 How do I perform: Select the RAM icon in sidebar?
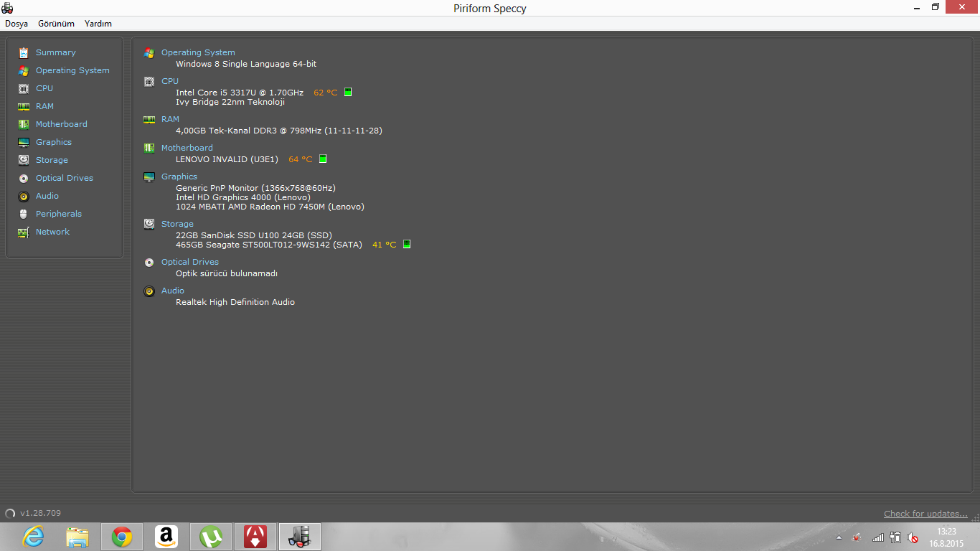(x=24, y=106)
